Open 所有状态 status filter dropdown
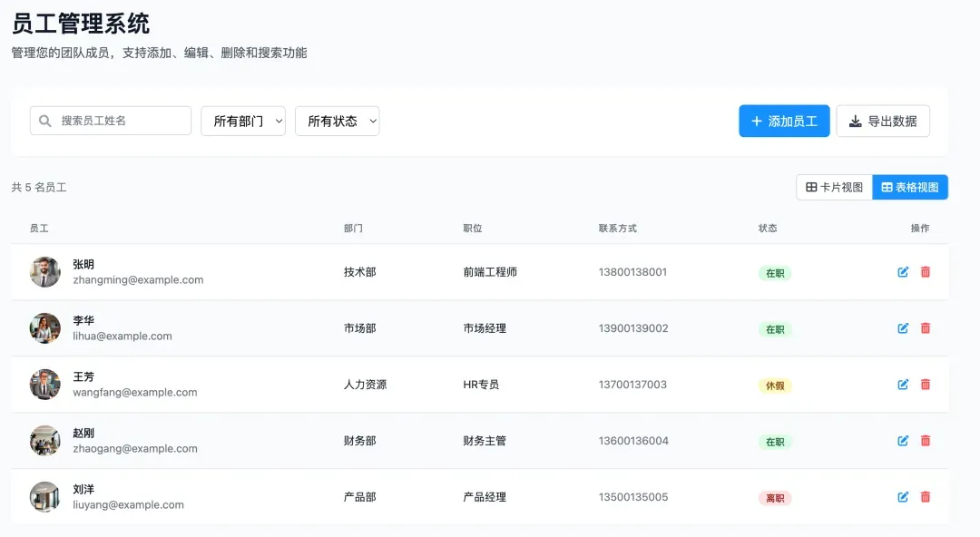The width and height of the screenshot is (980, 537). tap(338, 121)
